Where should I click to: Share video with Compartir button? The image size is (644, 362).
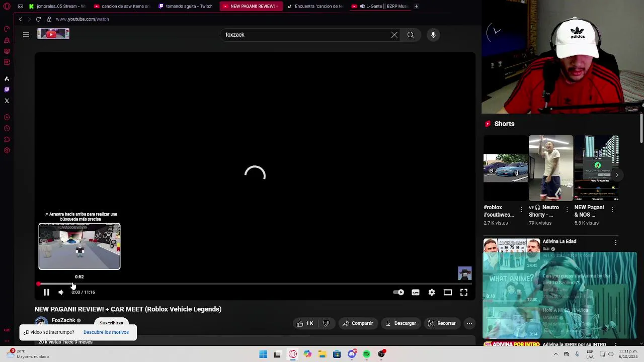[358, 323]
